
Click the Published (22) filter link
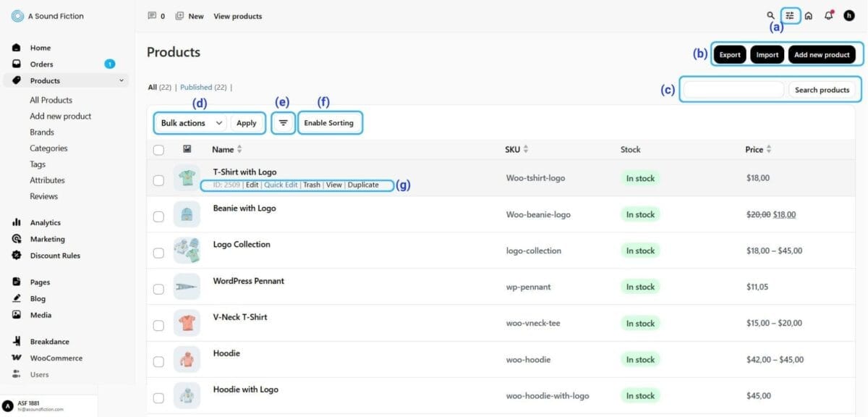point(204,87)
